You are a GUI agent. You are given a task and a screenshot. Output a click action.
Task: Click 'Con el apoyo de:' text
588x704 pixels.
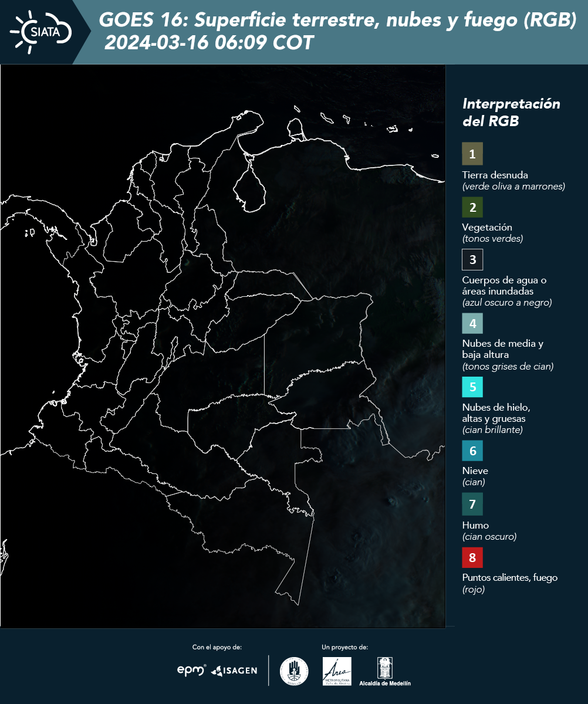(x=217, y=647)
